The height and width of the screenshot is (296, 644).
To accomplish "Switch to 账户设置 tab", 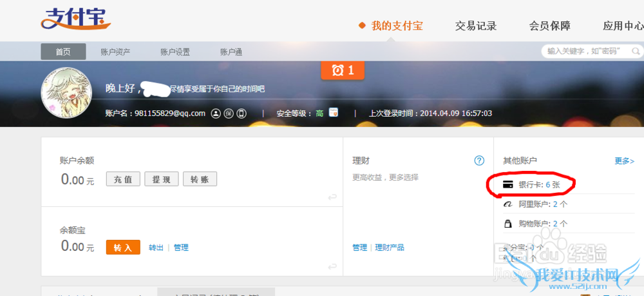I will [x=175, y=52].
